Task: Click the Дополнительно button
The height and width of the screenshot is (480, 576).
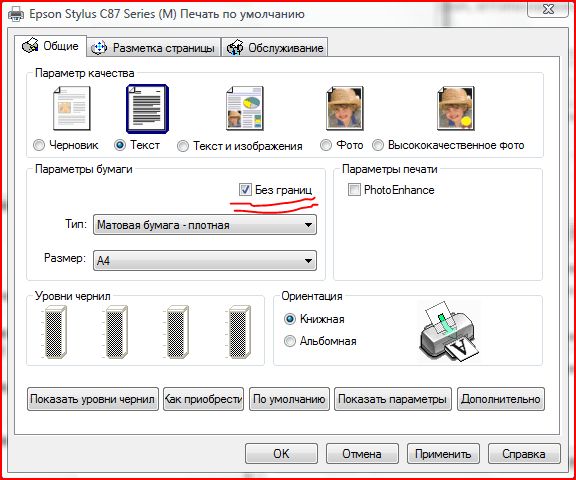Action: [x=501, y=399]
